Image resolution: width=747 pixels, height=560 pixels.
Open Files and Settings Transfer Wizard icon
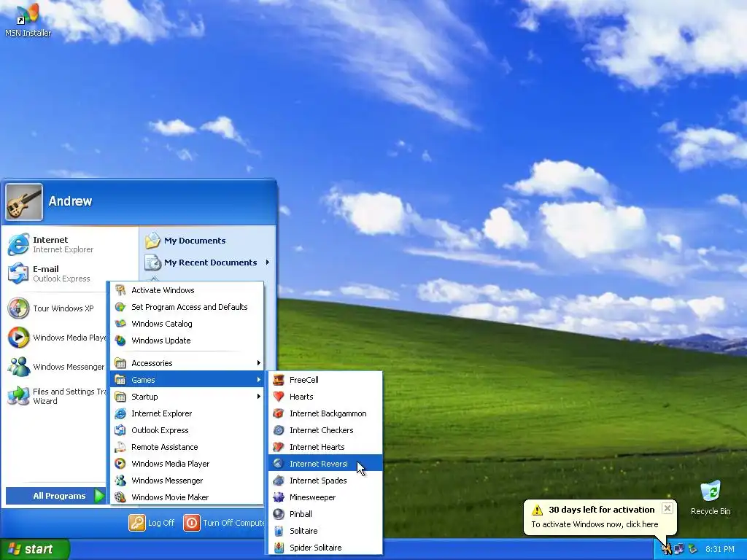18,396
